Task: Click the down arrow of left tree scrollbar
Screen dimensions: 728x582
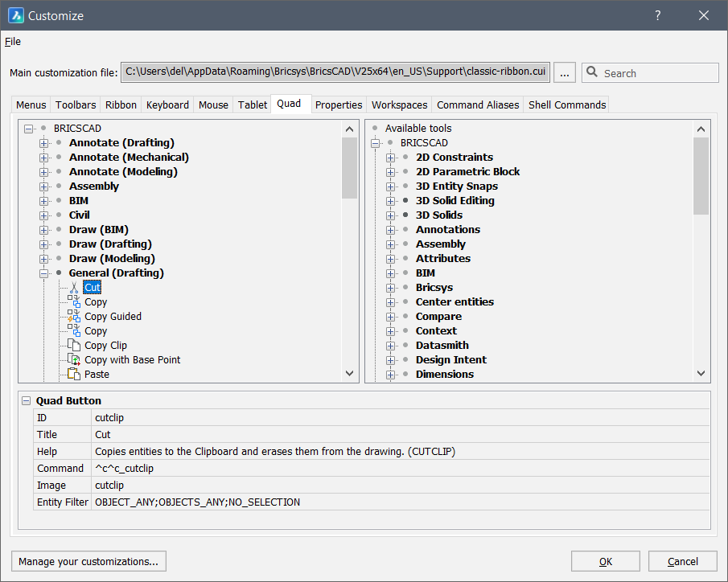Action: (x=350, y=373)
